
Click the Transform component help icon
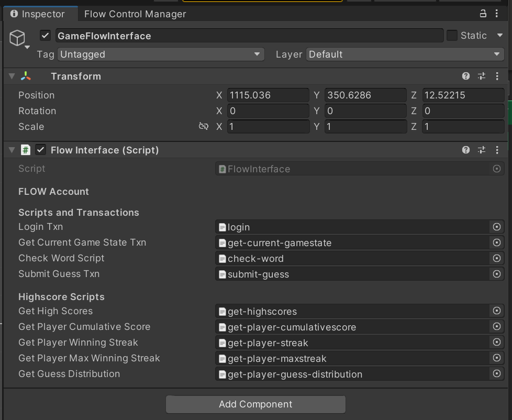click(x=465, y=76)
